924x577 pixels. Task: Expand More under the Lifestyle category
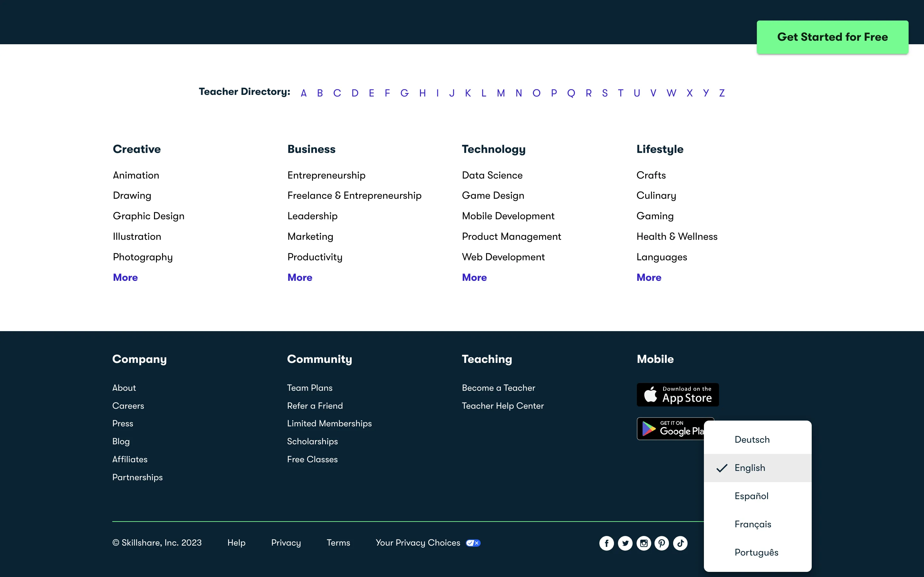pos(649,277)
